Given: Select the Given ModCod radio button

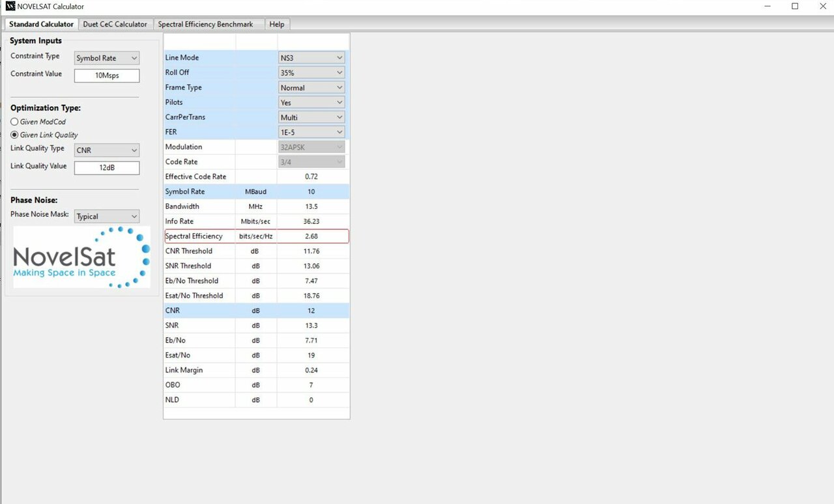Looking at the screenshot, I should click(14, 122).
